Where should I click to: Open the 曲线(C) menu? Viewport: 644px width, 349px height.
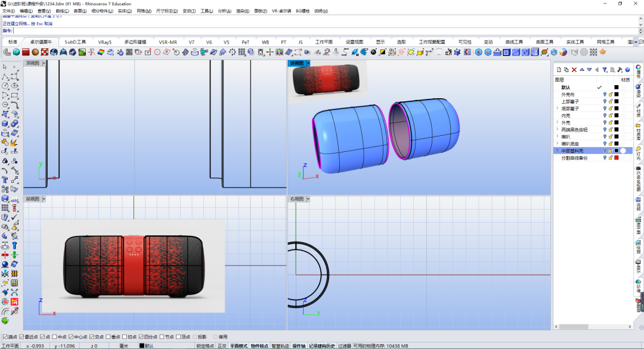tap(62, 11)
